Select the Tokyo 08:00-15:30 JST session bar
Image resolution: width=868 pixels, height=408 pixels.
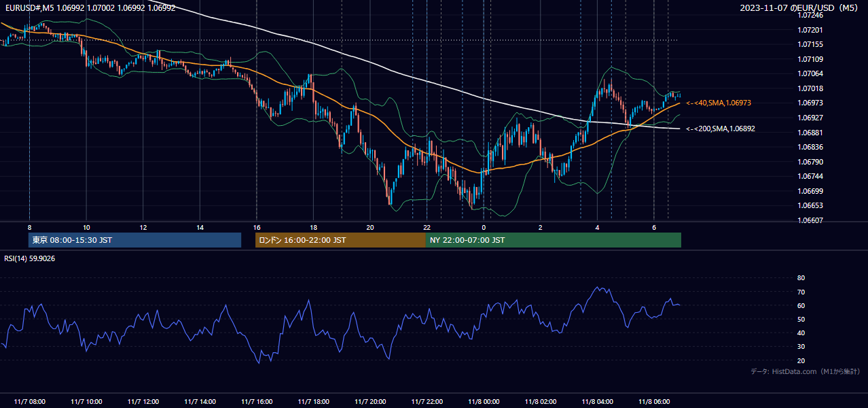(135, 240)
